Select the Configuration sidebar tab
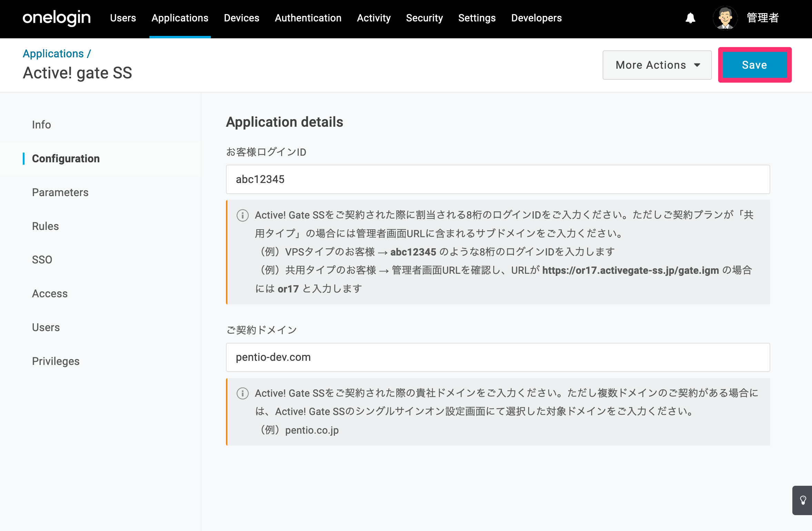 (66, 158)
